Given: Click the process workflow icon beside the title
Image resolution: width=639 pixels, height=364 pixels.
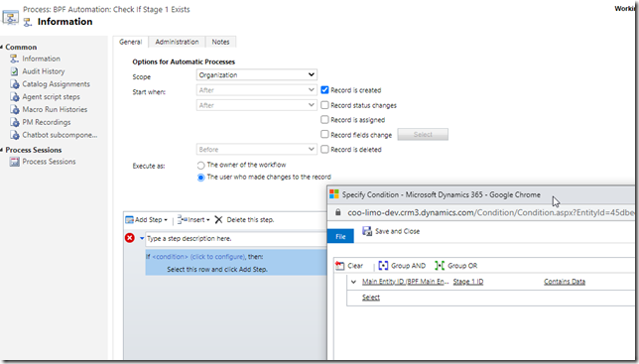Looking at the screenshot, I should pyautogui.click(x=10, y=18).
